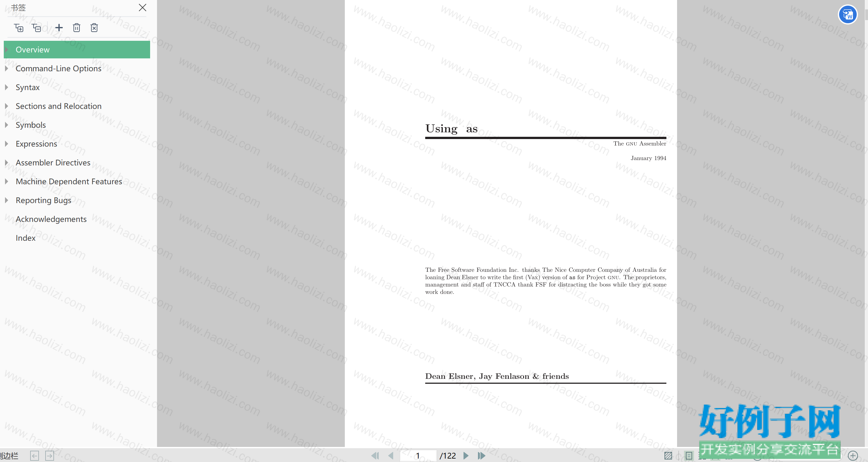This screenshot has width=868, height=462.
Task: Open the Sections and Relocation bookmark
Action: [58, 106]
